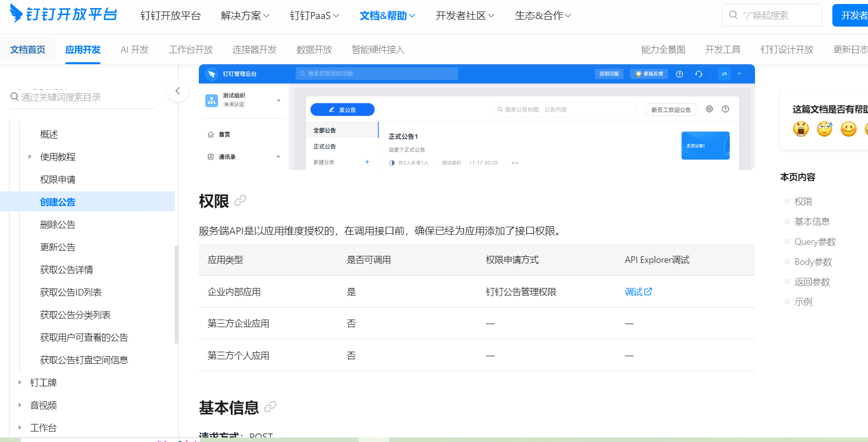This screenshot has width=868, height=442.
Task: Click the sweating face feedback emoji
Action: 825,129
